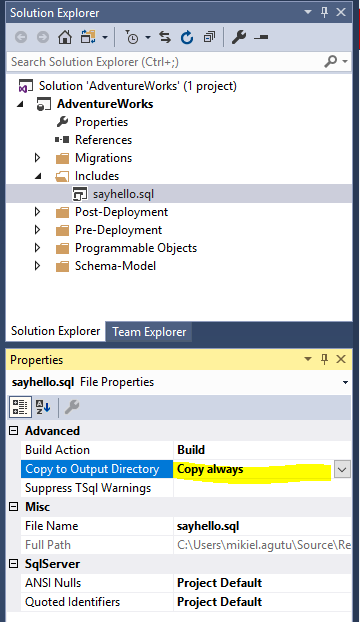Open the Copy to Output Directory dropdown

coord(342,470)
